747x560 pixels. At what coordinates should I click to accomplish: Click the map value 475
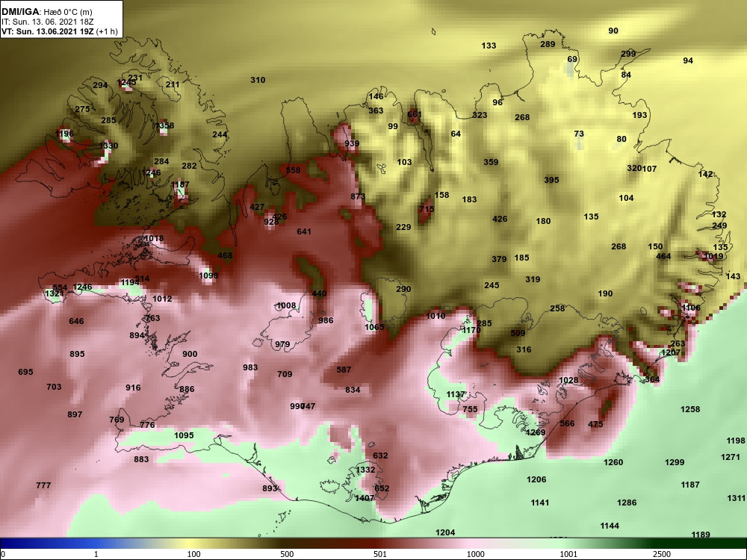[595, 424]
